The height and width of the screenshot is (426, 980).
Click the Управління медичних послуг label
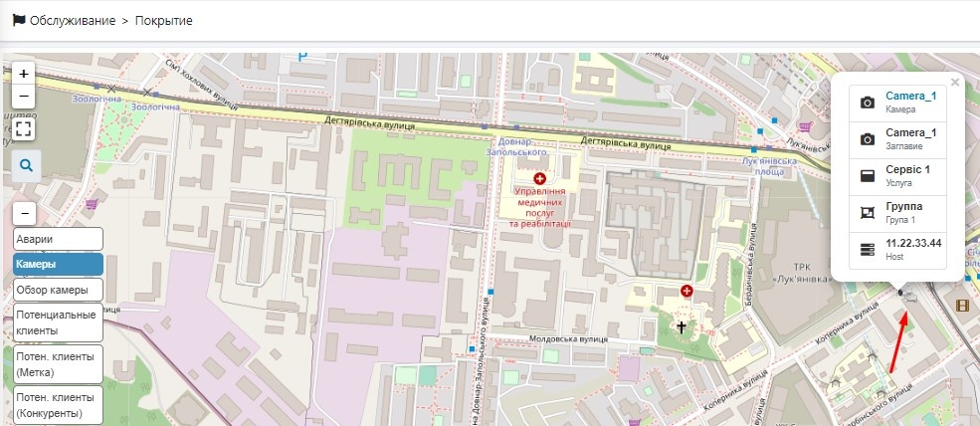click(540, 208)
